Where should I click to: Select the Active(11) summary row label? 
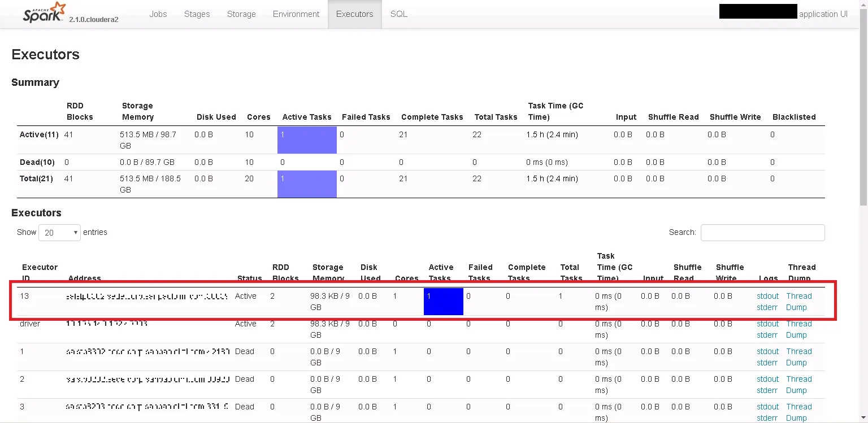coord(38,134)
